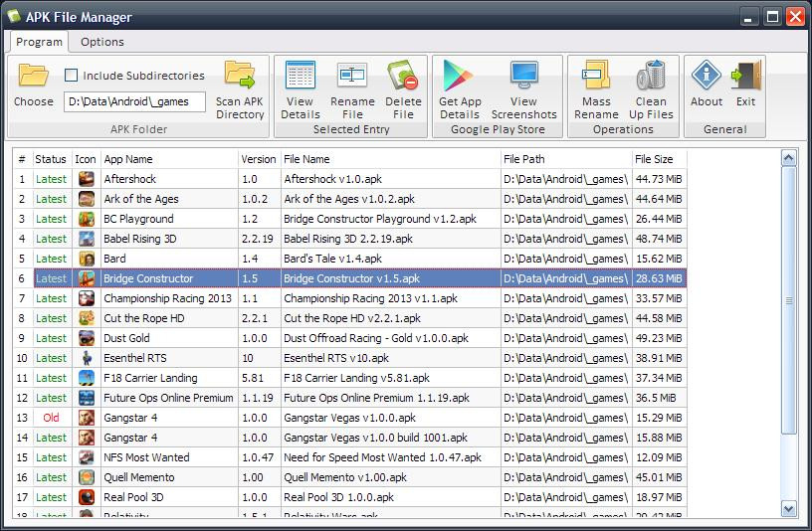Open the About info icon
The height and width of the screenshot is (531, 812).
[707, 76]
